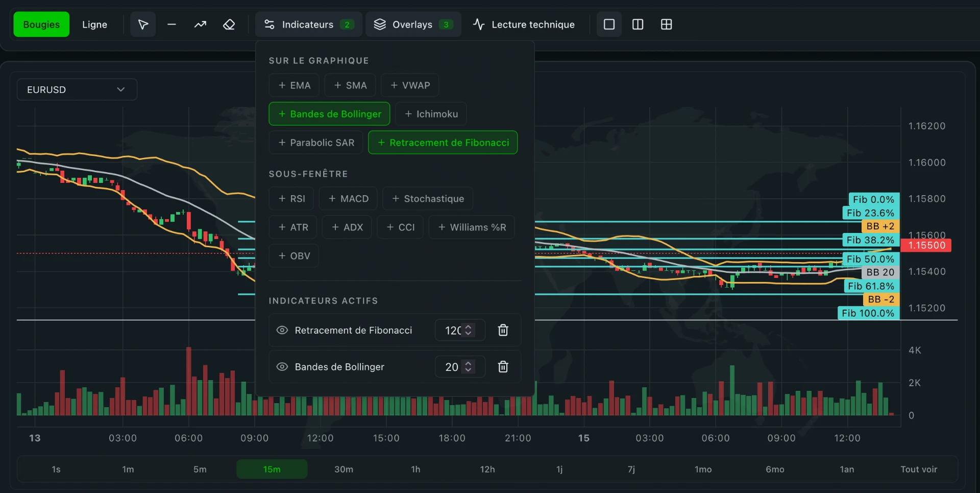Select the trend line arrow tool
The width and height of the screenshot is (980, 493).
coord(200,25)
